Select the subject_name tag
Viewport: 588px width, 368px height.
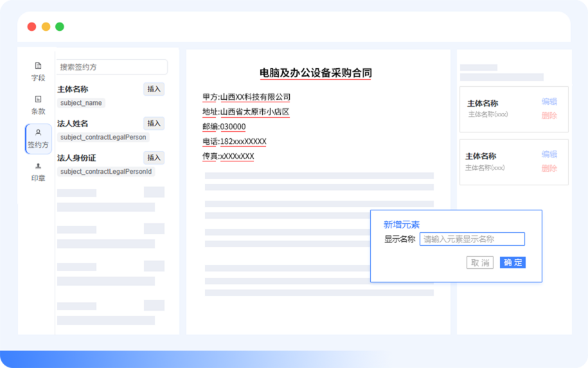click(81, 103)
